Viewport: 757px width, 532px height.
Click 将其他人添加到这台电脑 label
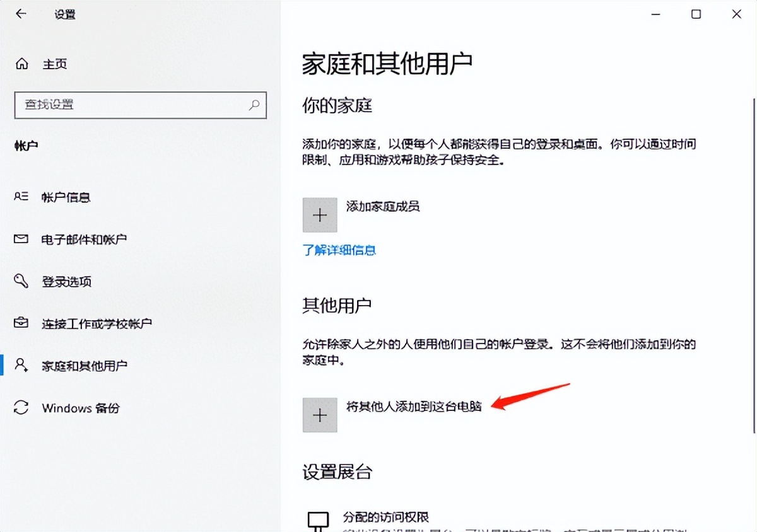pyautogui.click(x=414, y=406)
